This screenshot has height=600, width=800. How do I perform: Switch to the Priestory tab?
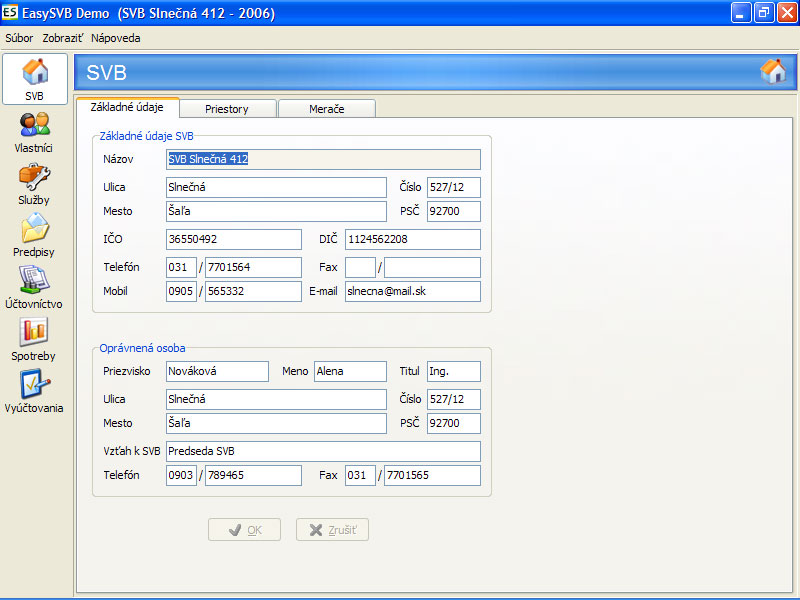(227, 109)
